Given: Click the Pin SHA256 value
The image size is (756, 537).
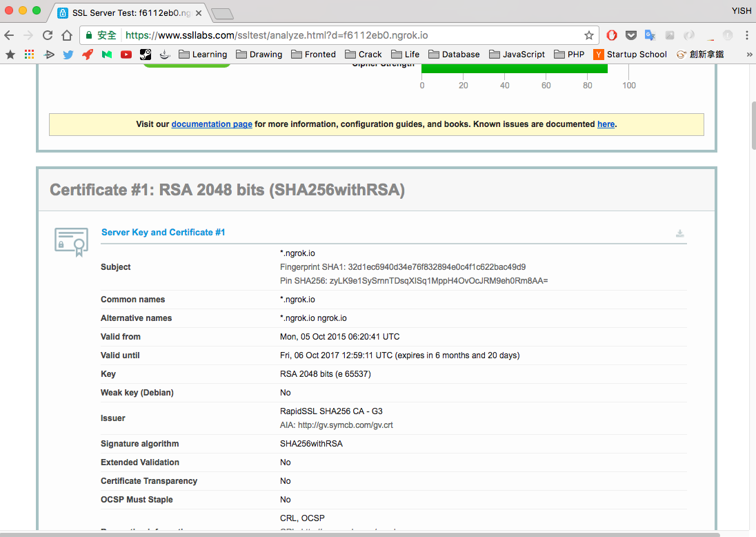Looking at the screenshot, I should 439,281.
